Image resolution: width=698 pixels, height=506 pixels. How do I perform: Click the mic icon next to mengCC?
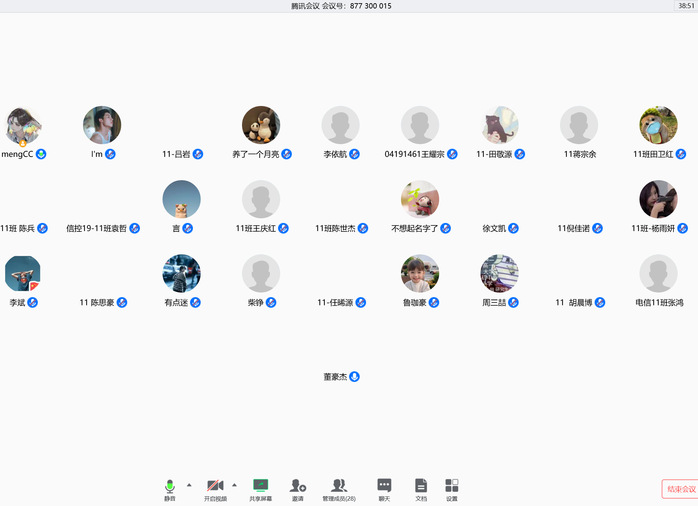pos(41,154)
